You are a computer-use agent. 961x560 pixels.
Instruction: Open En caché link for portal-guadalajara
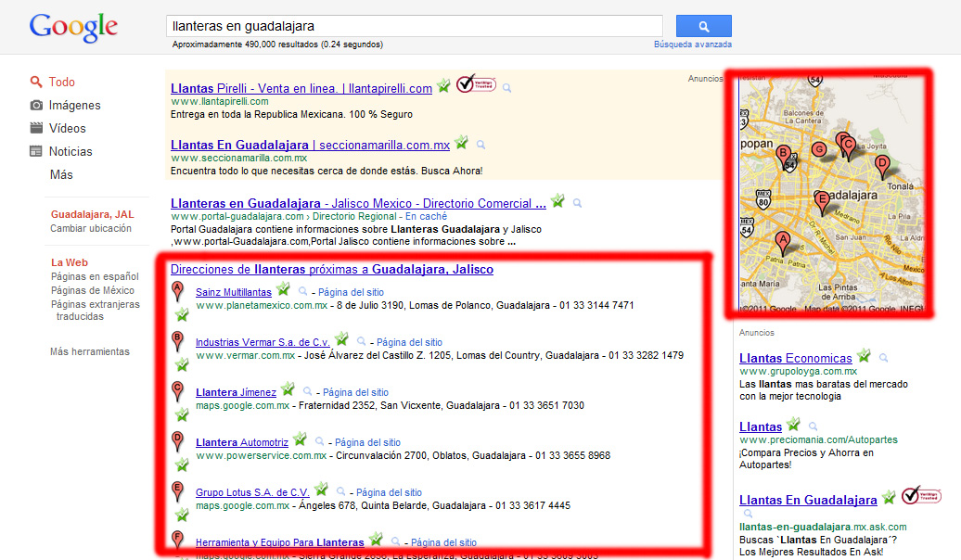point(426,216)
